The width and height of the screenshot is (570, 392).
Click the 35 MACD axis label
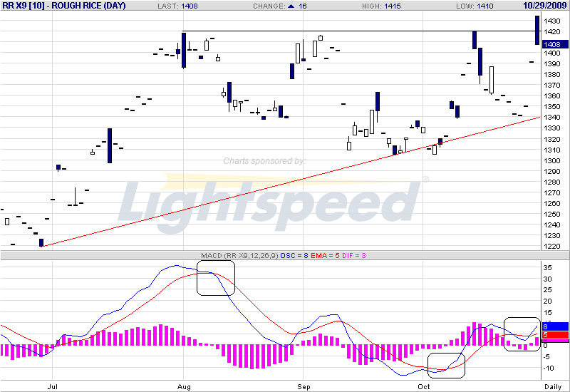coord(547,268)
